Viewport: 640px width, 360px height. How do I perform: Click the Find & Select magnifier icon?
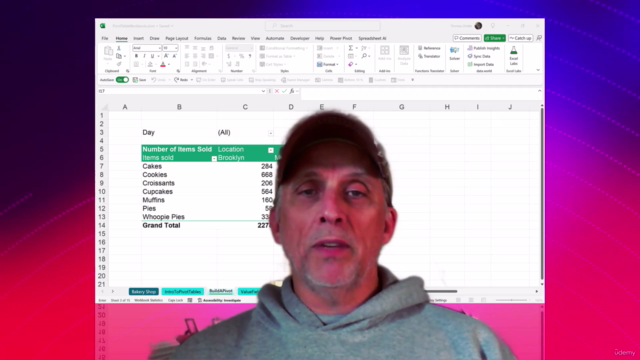(x=364, y=56)
